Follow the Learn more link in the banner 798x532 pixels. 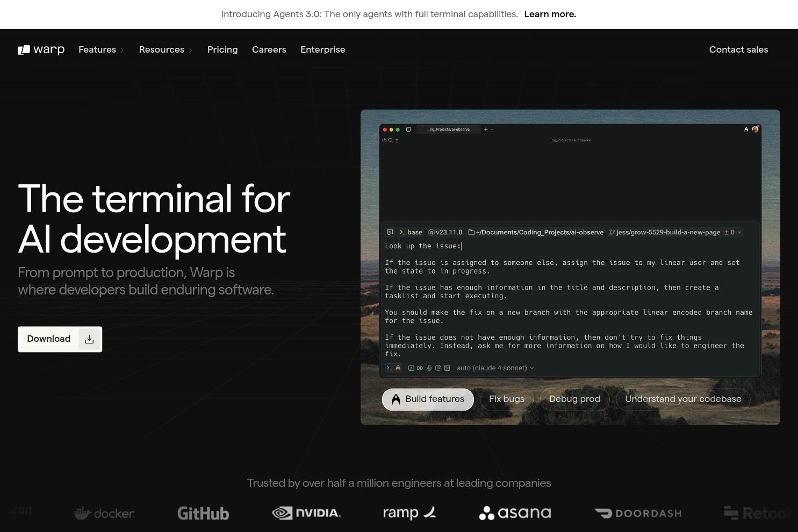point(550,15)
